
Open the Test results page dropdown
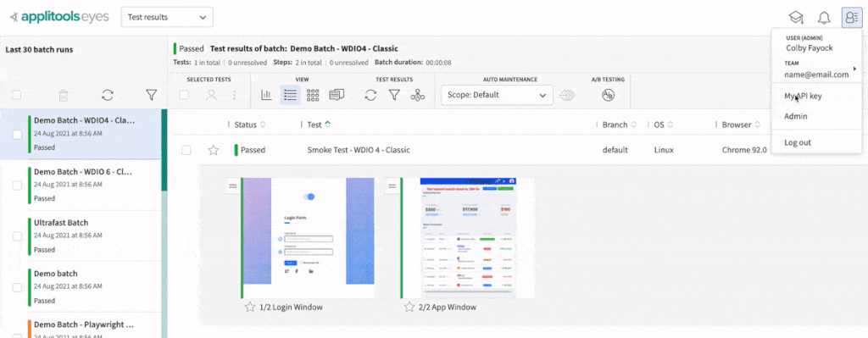[x=167, y=17]
